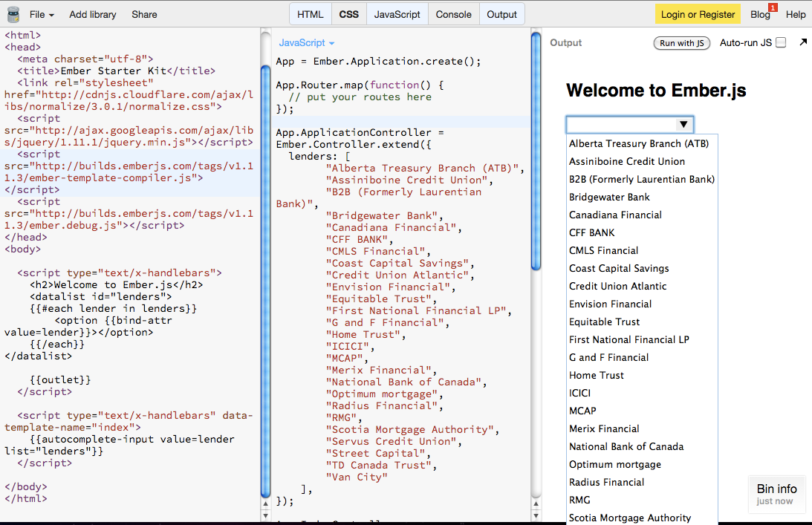
Task: Toggle the Auto-run JS checkbox
Action: click(x=781, y=43)
